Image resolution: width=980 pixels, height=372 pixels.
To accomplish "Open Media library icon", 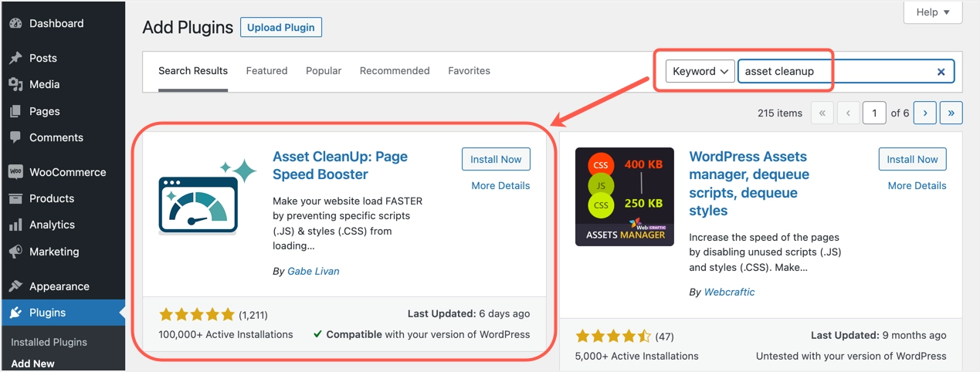I will (15, 85).
